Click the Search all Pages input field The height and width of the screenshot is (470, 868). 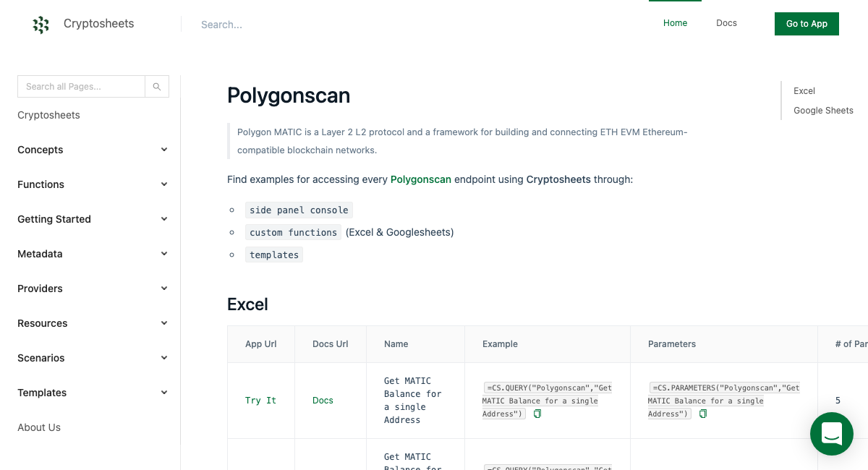point(81,86)
